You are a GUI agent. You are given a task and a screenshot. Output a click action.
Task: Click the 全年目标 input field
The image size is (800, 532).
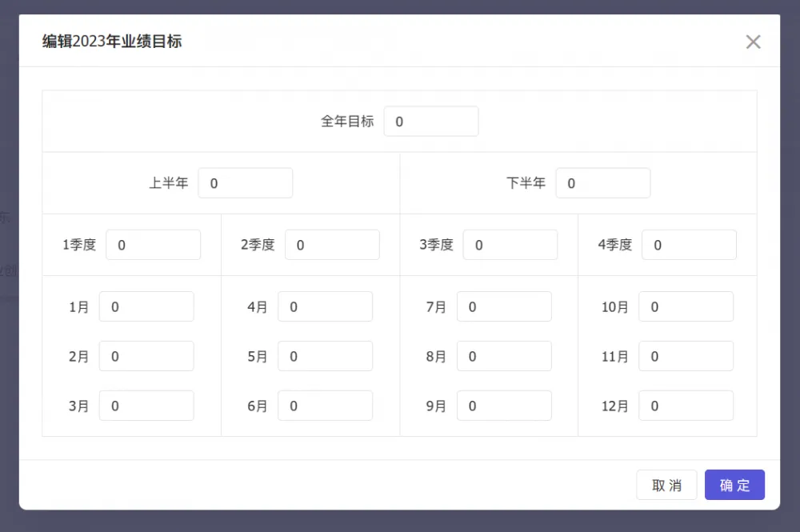[431, 122]
